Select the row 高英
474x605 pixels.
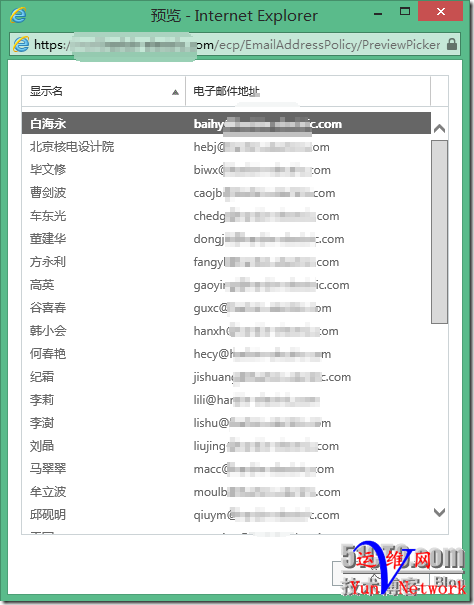226,285
